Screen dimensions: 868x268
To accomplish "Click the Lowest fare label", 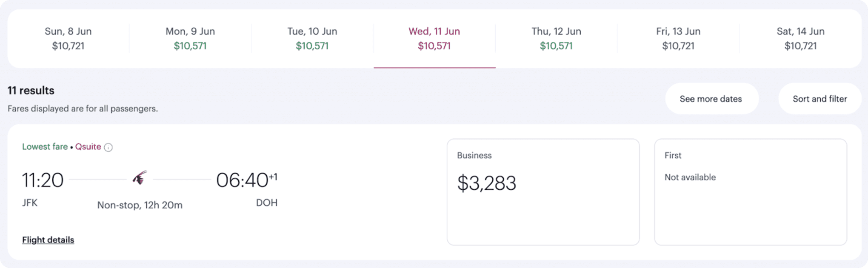I will pyautogui.click(x=45, y=147).
